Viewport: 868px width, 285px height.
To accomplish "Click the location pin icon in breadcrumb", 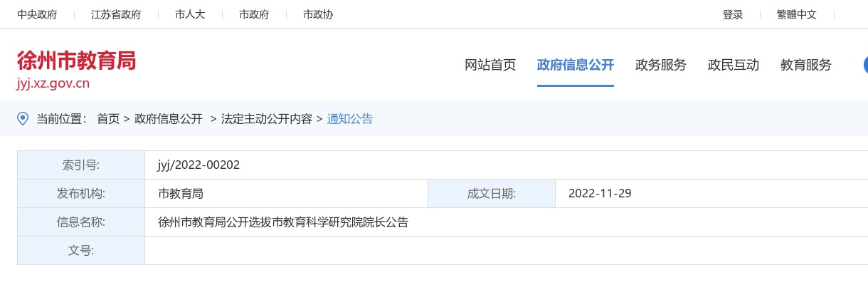I will 23,119.
